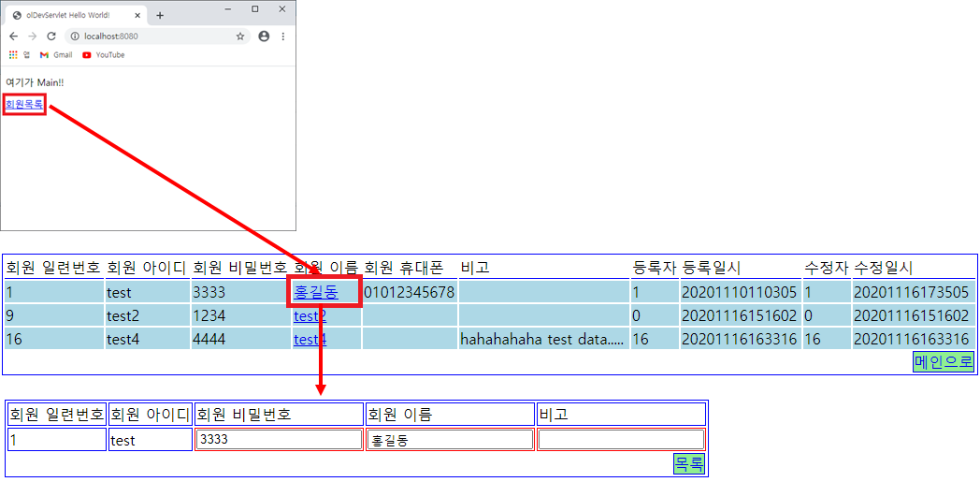Click the empty 비고 input field

(621, 440)
